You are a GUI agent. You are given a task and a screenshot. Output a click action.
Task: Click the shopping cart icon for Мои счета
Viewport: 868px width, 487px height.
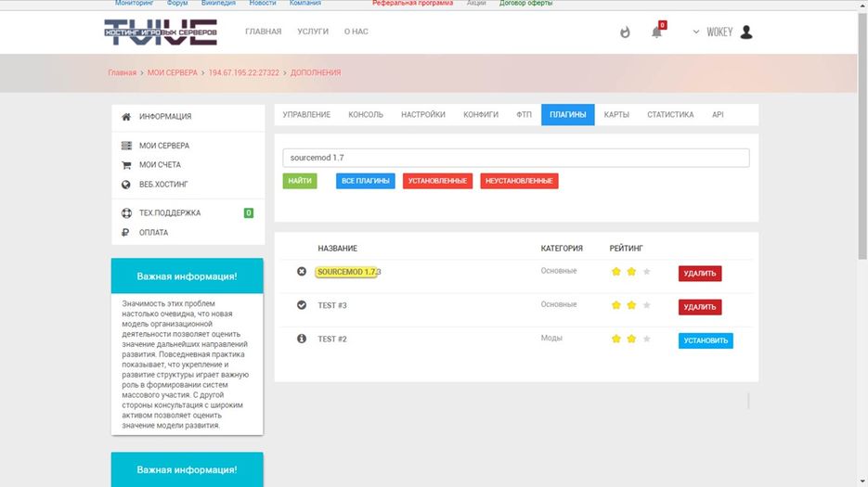[x=126, y=165]
